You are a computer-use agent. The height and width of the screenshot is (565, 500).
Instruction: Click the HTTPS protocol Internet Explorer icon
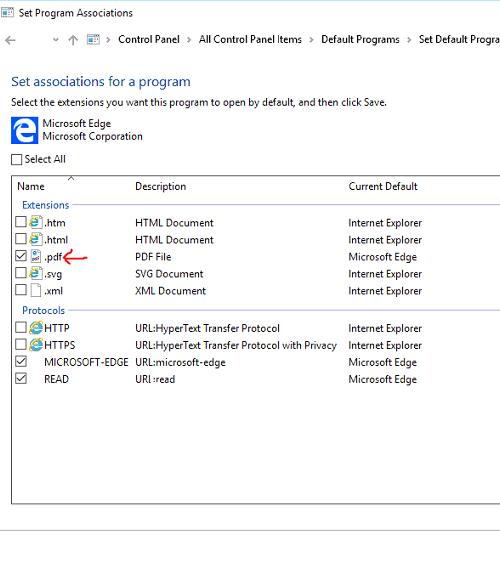click(36, 345)
